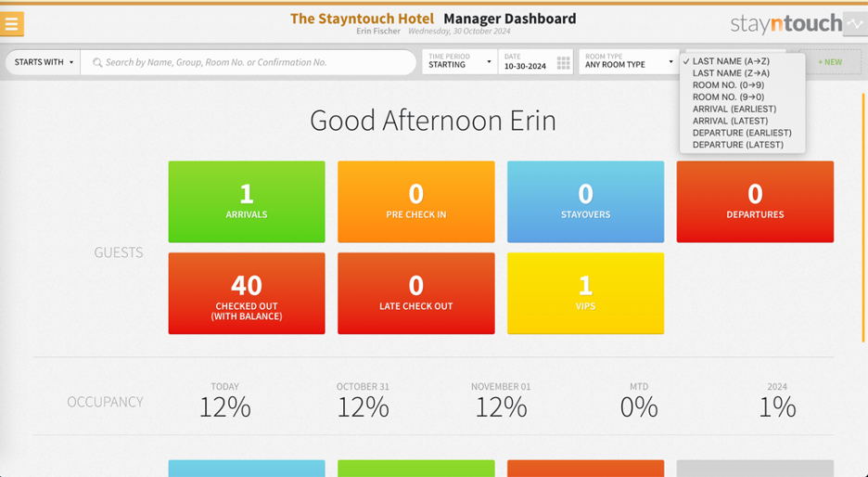The width and height of the screenshot is (868, 477).
Task: Open the Time Period dropdown
Action: click(x=459, y=61)
